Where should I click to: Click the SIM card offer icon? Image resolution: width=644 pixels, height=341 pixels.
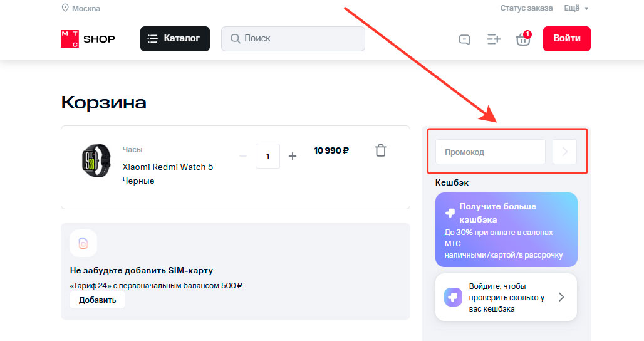[x=83, y=243]
